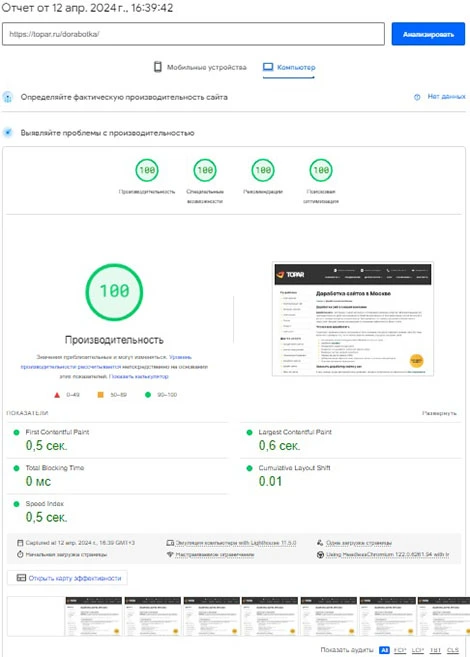Viewport: 470px width, 657px height.
Task: Select the All audits filter
Action: point(384,650)
